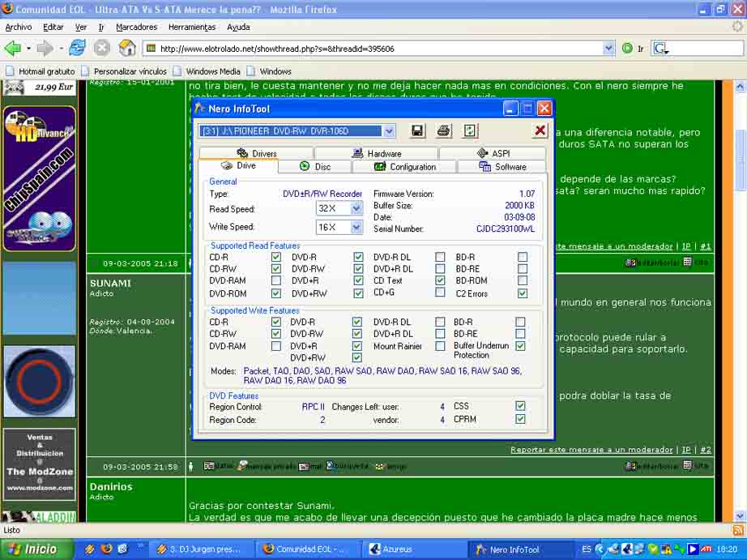Image resolution: width=747 pixels, height=560 pixels.
Task: Switch to the Software tab
Action: click(502, 167)
